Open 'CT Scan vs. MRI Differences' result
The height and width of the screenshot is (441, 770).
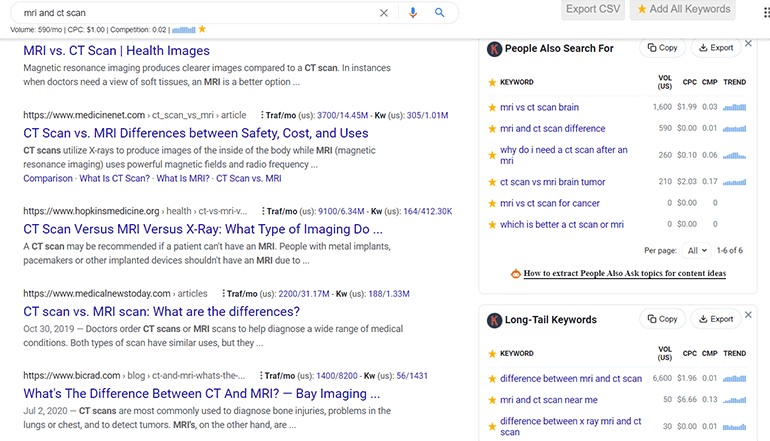point(196,133)
